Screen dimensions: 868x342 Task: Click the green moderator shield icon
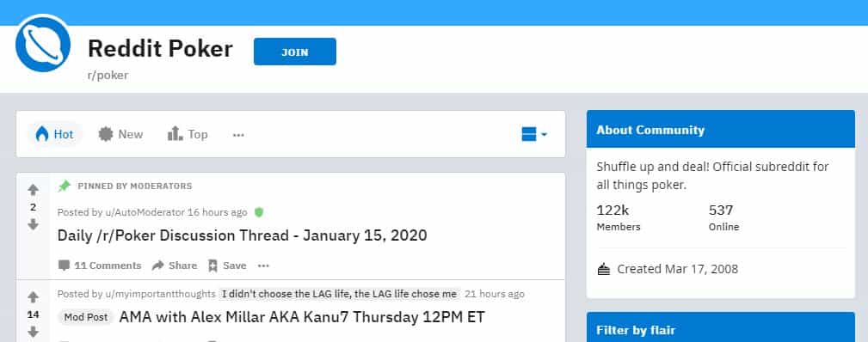pos(259,212)
